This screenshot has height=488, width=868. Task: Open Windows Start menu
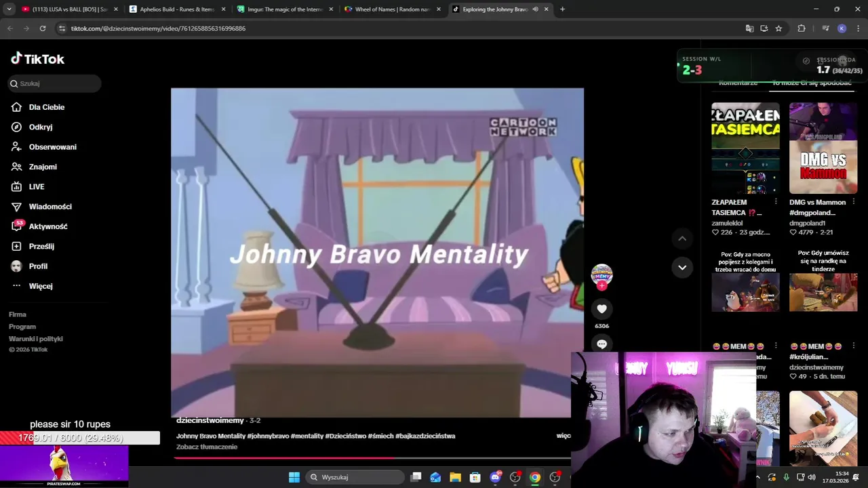point(294,477)
